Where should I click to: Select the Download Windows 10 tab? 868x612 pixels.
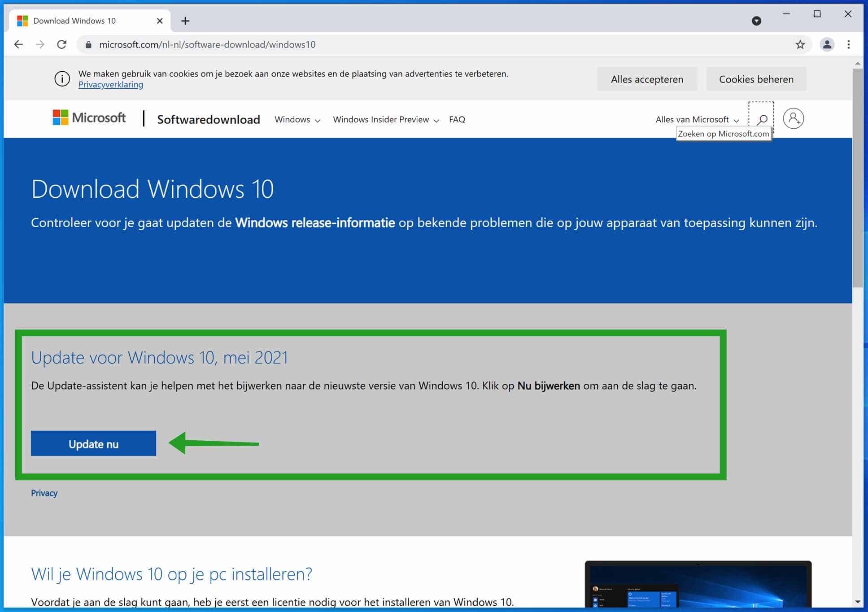coord(74,21)
